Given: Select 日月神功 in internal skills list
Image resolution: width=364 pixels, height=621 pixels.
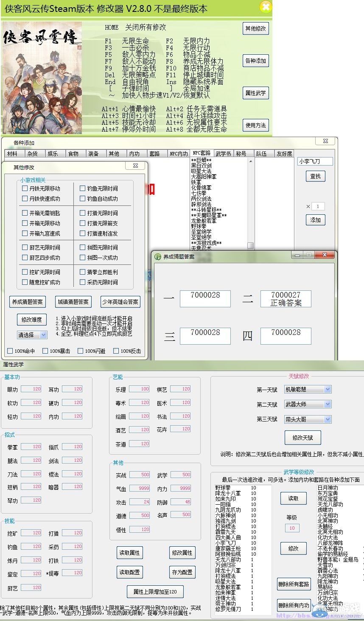Looking at the screenshot, I should click(x=328, y=488).
